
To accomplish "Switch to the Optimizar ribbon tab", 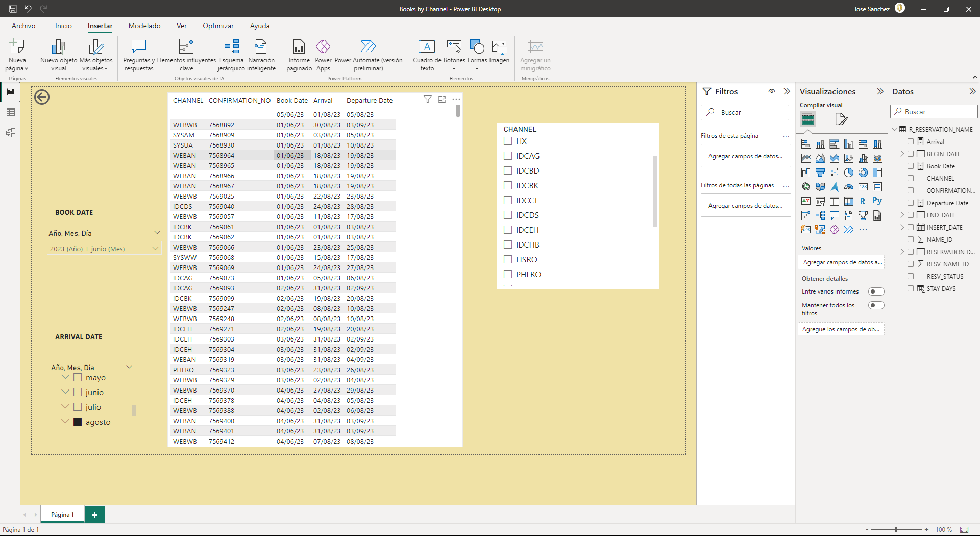I will [218, 26].
